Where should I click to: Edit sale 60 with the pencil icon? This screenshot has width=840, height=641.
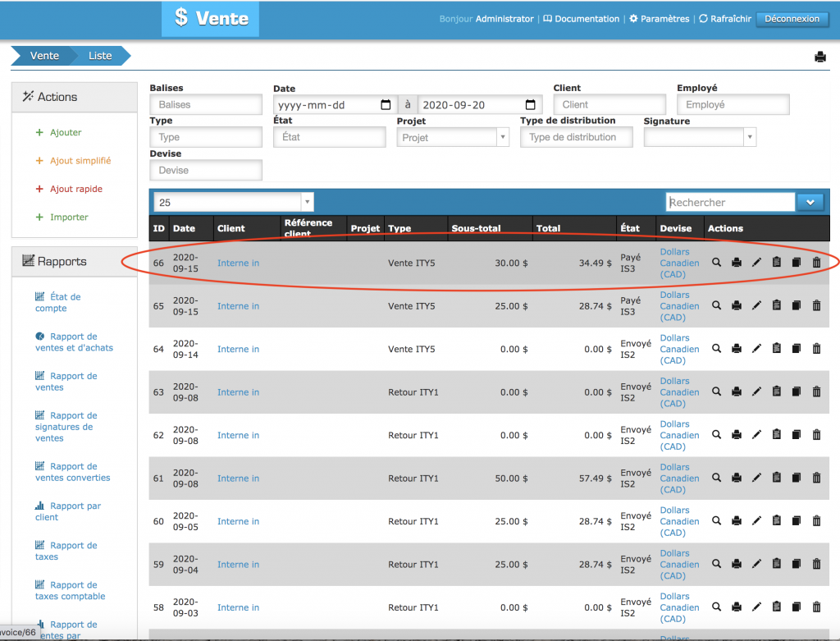tap(756, 521)
